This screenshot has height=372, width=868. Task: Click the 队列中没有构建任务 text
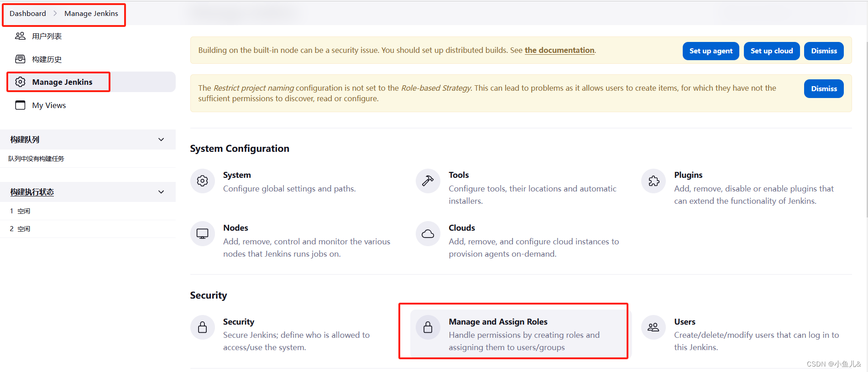pos(36,159)
